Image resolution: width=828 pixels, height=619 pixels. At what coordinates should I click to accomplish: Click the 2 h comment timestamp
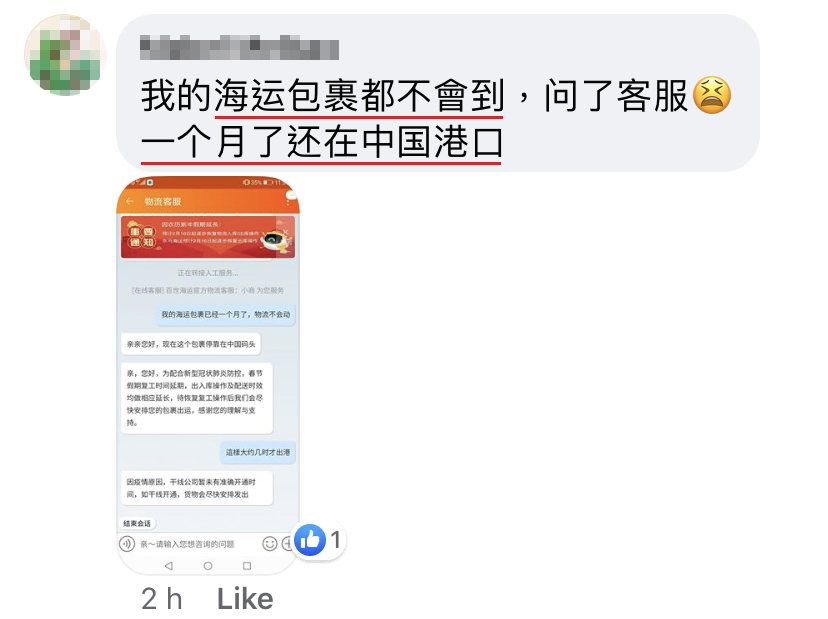162,599
